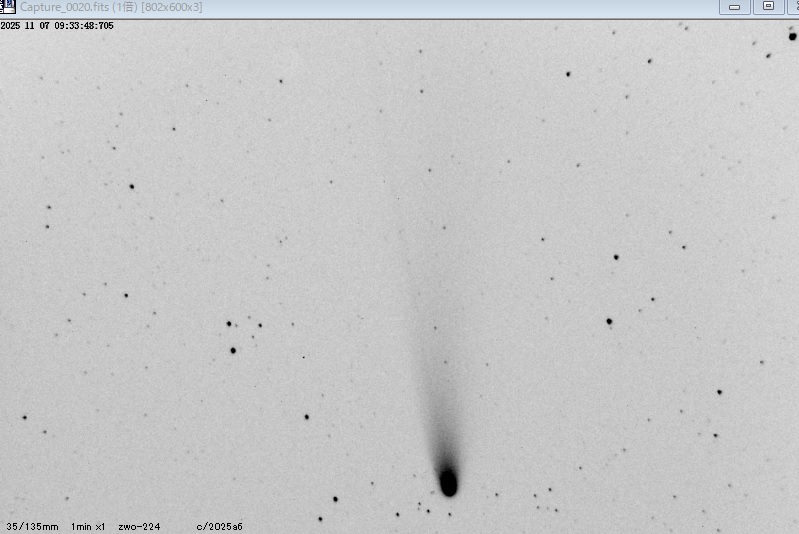Close the window using the cut-off edge button
Image resolution: width=799 pixels, height=534 pixels.
pos(794,6)
